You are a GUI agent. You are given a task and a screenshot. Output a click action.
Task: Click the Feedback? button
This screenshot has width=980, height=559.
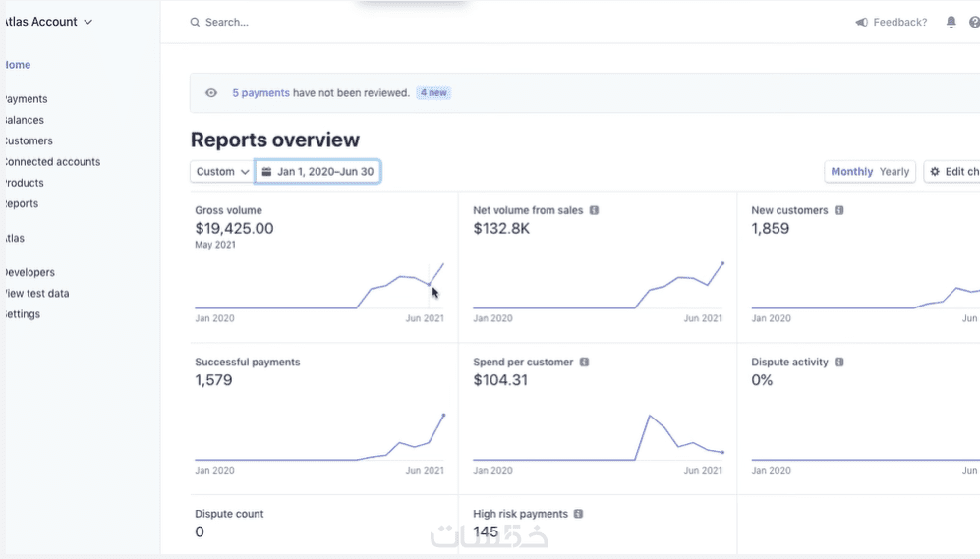(x=892, y=22)
